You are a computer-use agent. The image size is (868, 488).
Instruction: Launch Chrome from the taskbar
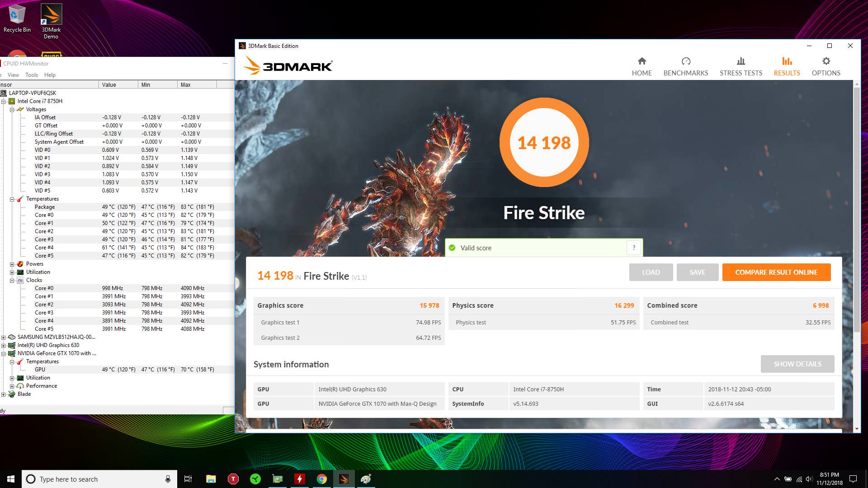click(x=322, y=479)
